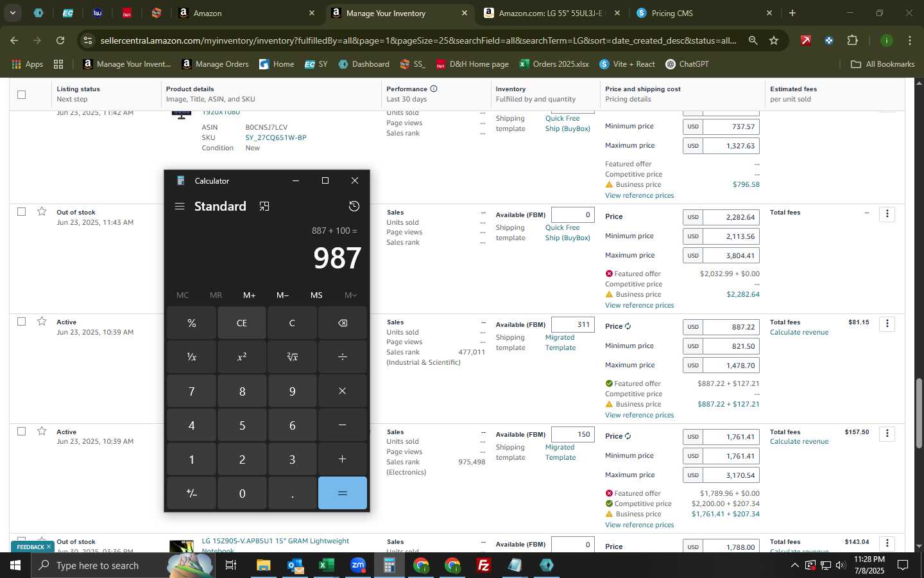The width and height of the screenshot is (924, 578).
Task: Open actions menu for $157.50 fees listing
Action: (x=887, y=433)
